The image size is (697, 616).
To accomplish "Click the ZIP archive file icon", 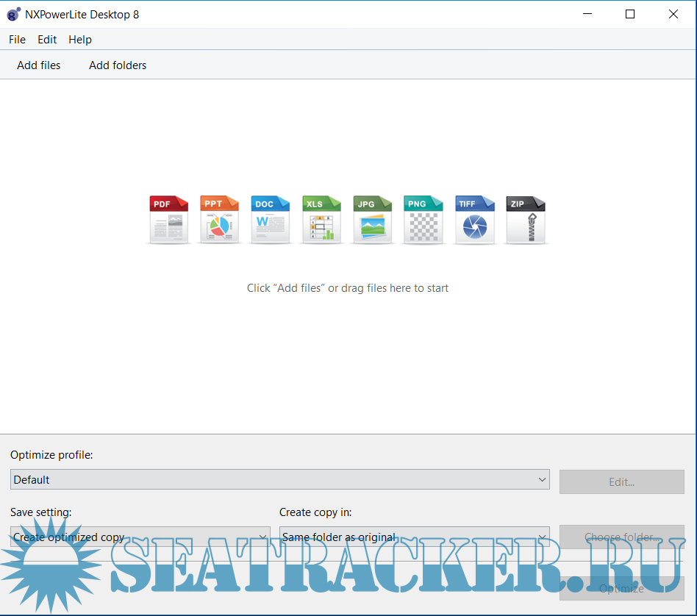I will tap(525, 219).
